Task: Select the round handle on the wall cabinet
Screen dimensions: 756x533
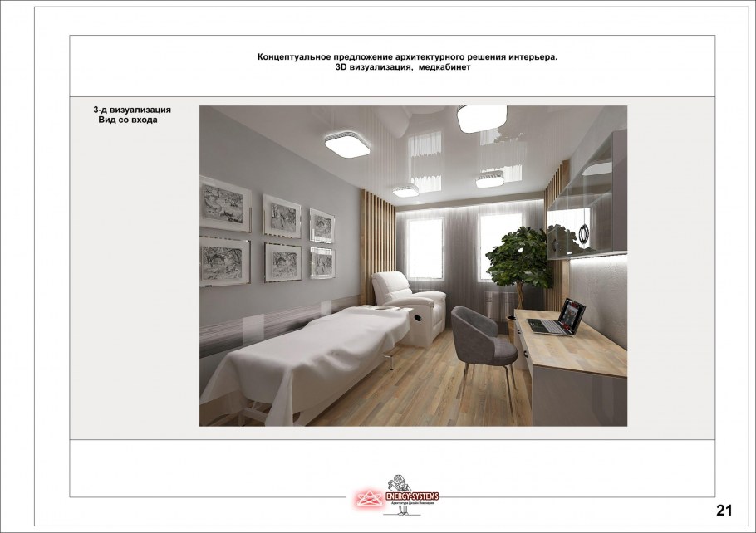Action: [x=587, y=236]
